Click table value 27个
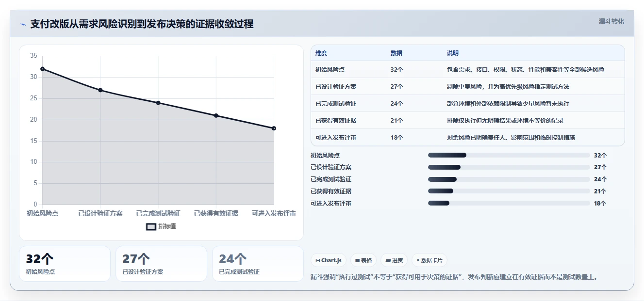The width and height of the screenshot is (644, 301). (x=396, y=87)
